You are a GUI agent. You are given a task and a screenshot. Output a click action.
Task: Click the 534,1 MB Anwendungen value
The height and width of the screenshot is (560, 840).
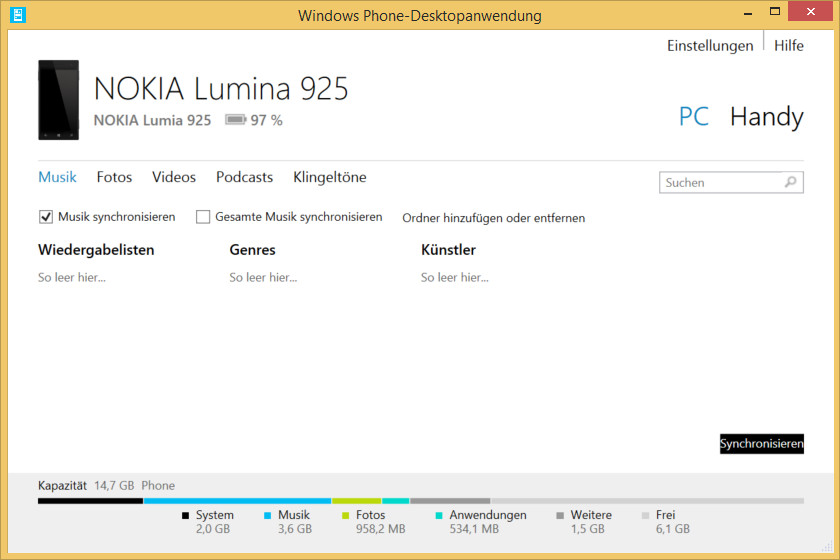tap(474, 529)
